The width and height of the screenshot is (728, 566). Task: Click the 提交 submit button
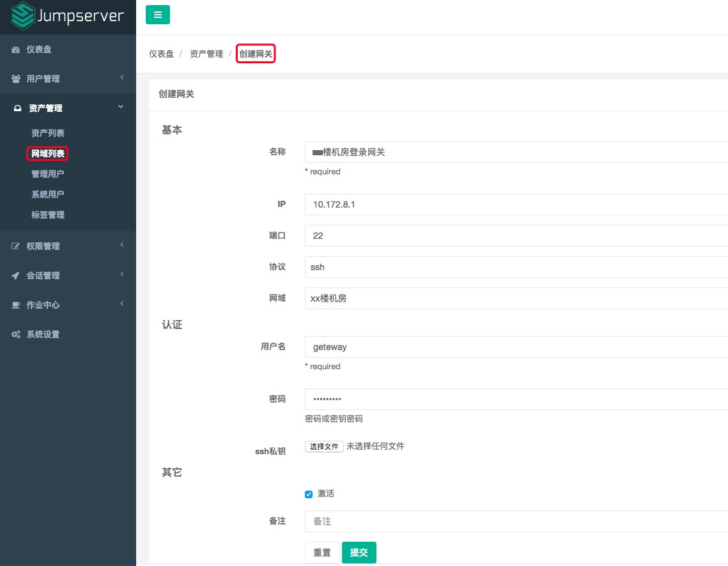(359, 553)
